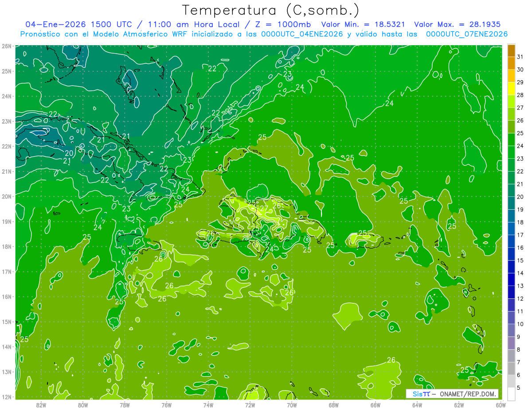Click color bar label '12'
Image resolution: width=532 pixels, height=411 pixels.
click(x=520, y=298)
